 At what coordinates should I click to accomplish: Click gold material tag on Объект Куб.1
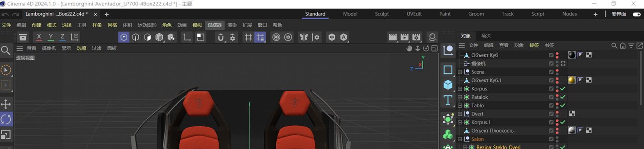(571, 80)
